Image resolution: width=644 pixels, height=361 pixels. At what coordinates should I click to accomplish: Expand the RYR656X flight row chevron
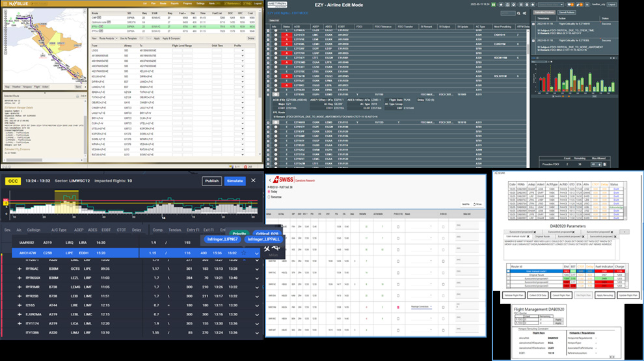257,278
